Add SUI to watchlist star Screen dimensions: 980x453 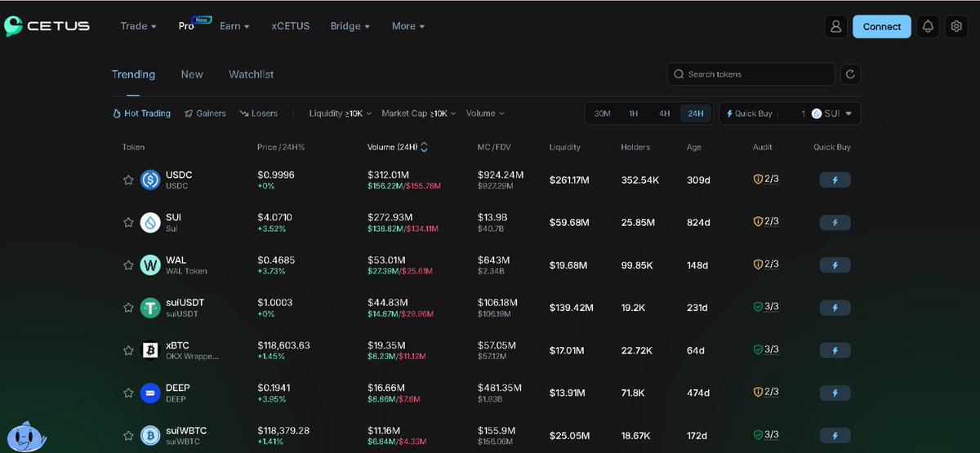pos(128,222)
